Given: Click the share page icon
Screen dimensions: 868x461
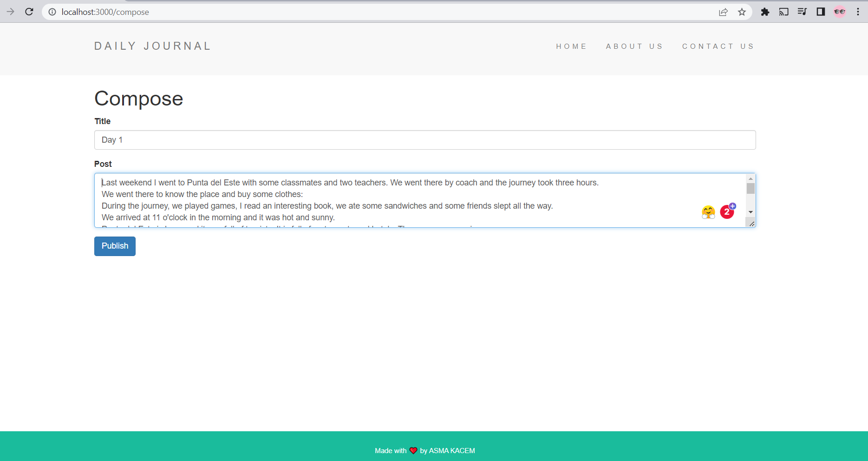Looking at the screenshot, I should [x=723, y=12].
